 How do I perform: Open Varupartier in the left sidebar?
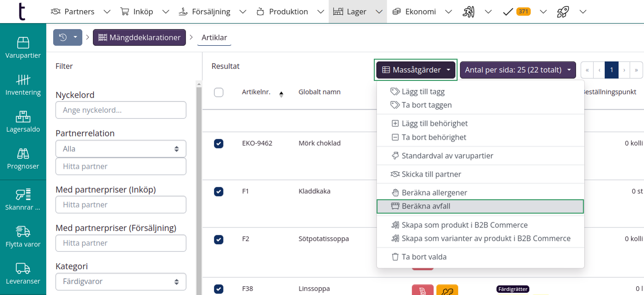(23, 48)
